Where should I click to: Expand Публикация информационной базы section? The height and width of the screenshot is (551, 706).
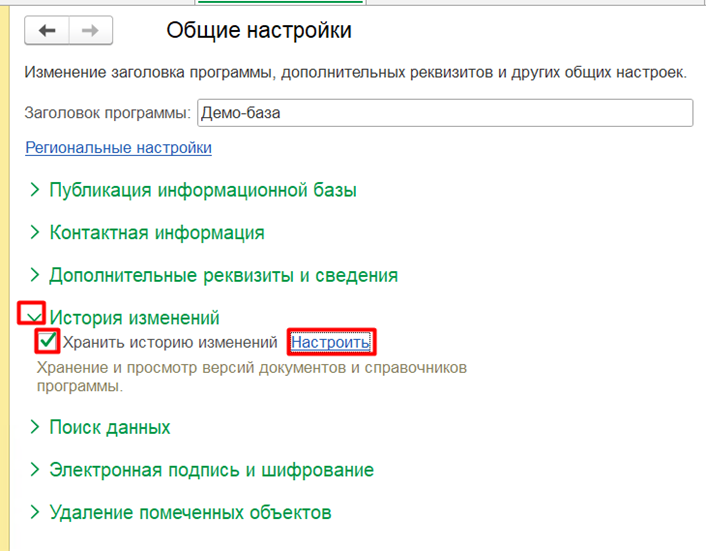(193, 190)
